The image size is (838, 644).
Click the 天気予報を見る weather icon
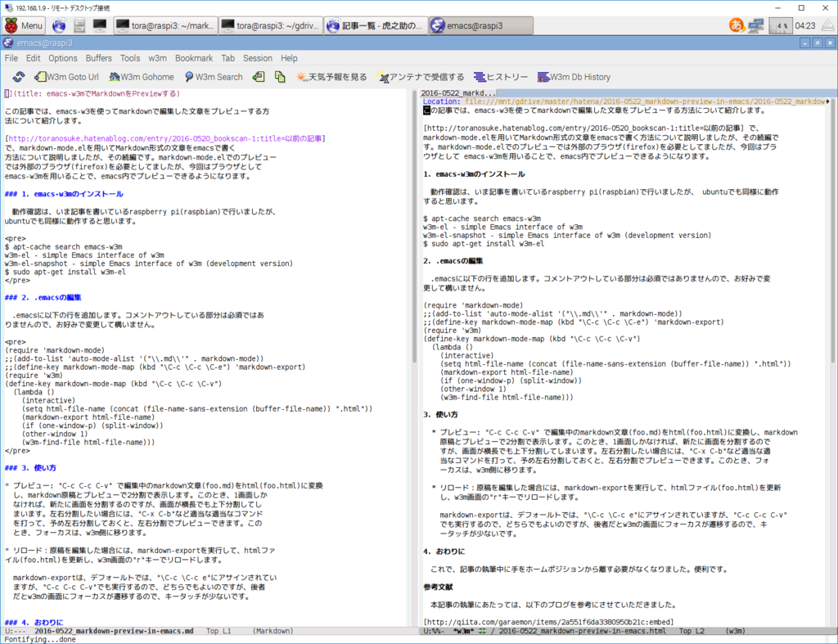[327, 77]
